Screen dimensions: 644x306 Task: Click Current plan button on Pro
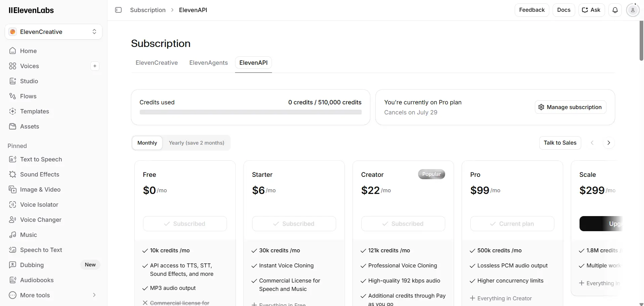[x=512, y=224]
